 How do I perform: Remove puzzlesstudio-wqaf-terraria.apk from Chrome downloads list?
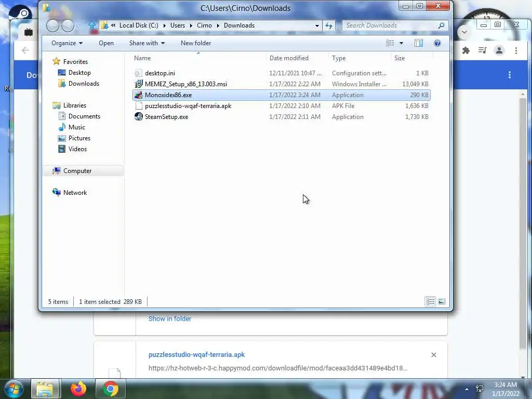pos(434,355)
